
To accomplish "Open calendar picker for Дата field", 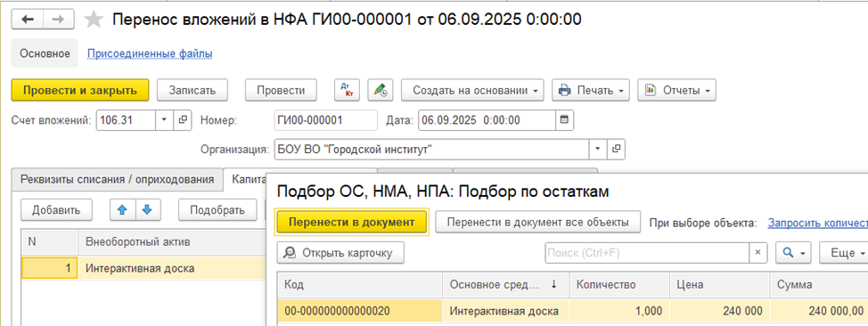I will [564, 120].
